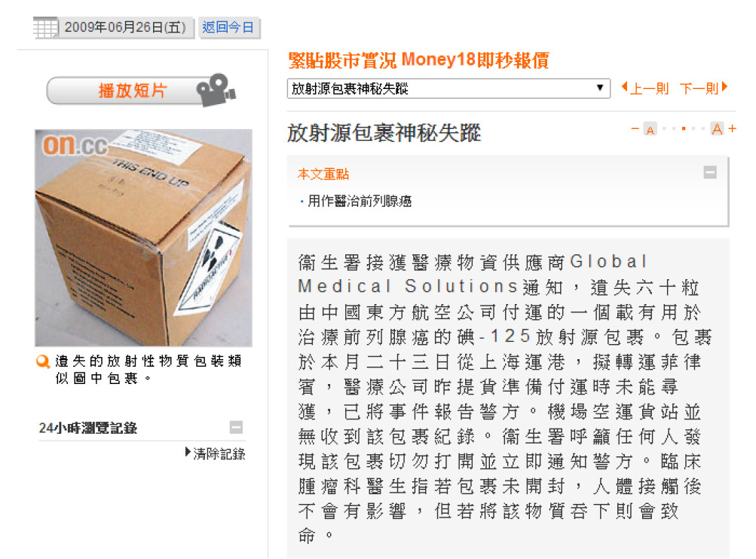
Task: Open the 放射源包裹神秘失蹤 article dropdown
Action: coord(448,88)
